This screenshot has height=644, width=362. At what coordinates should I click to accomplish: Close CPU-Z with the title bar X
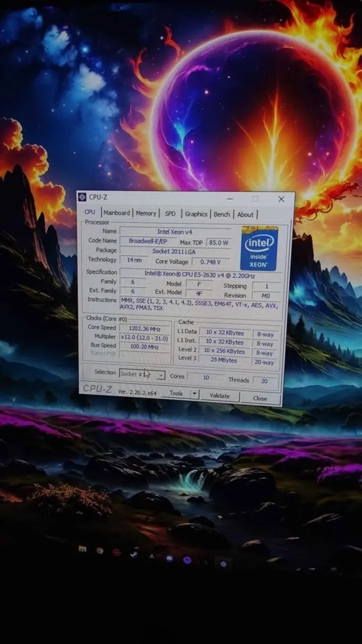tap(281, 199)
